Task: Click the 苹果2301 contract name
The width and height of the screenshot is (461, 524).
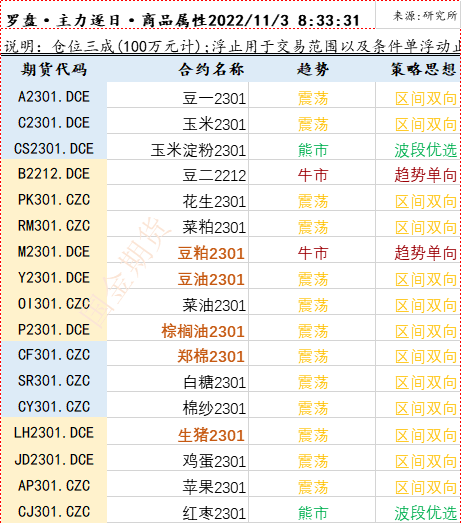Action: click(214, 487)
